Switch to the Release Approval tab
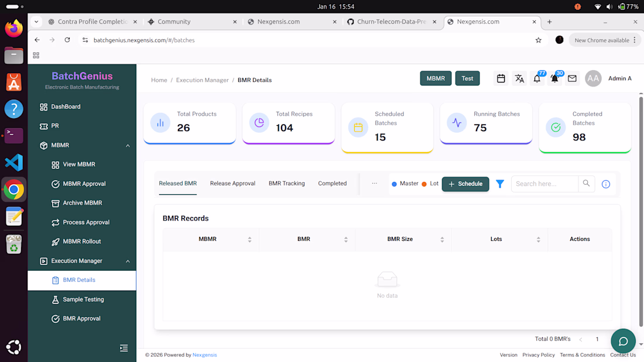This screenshot has height=362, width=644. [232, 184]
